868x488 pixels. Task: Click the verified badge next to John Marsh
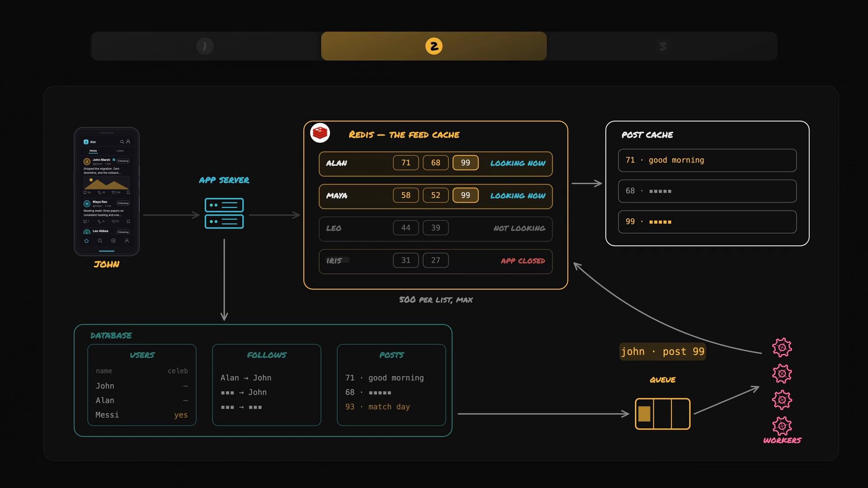114,160
